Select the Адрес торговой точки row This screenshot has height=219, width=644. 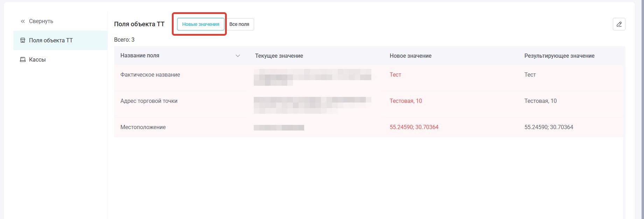click(x=149, y=101)
